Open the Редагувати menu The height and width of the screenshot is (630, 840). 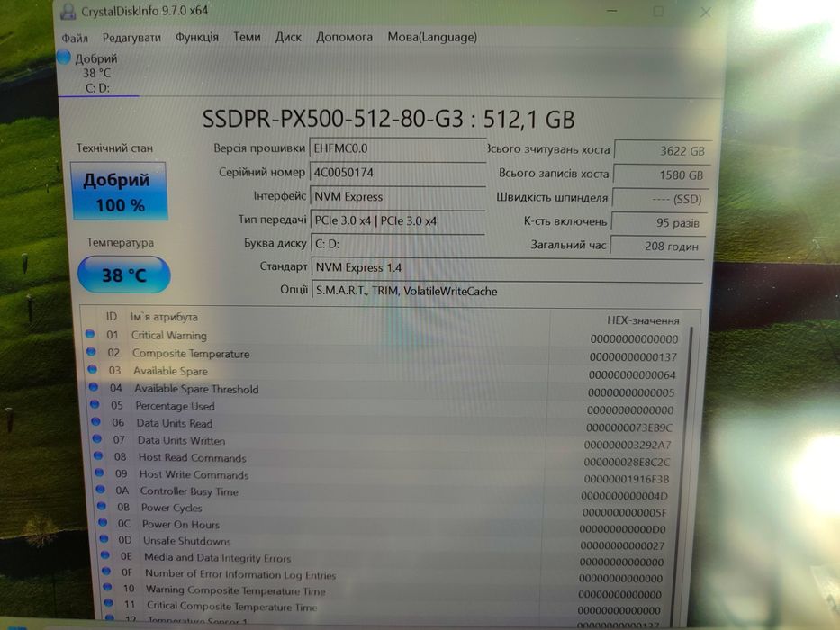[x=131, y=38]
